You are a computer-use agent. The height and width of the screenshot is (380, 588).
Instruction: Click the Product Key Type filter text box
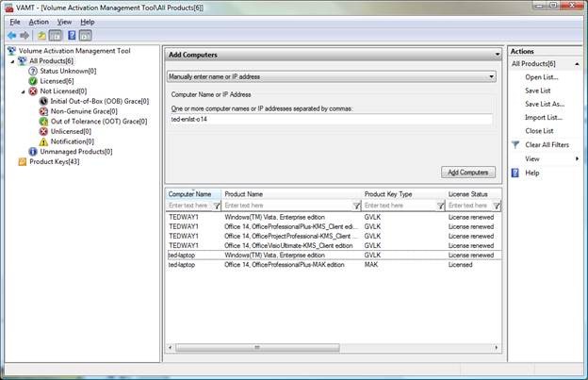click(x=400, y=206)
